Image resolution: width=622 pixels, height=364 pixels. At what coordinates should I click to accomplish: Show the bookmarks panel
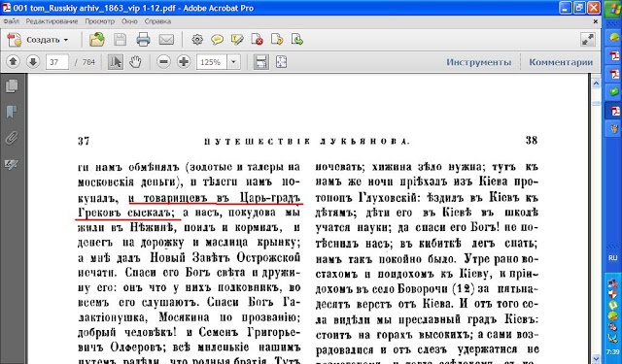[12, 112]
